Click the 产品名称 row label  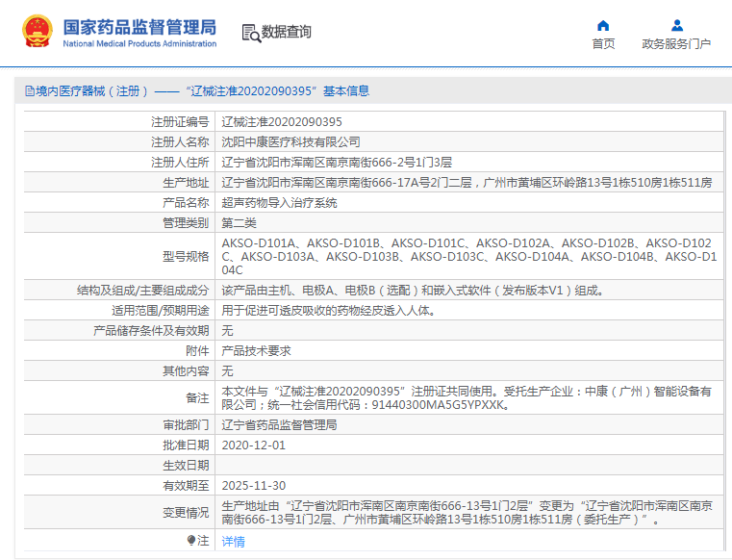pos(186,203)
